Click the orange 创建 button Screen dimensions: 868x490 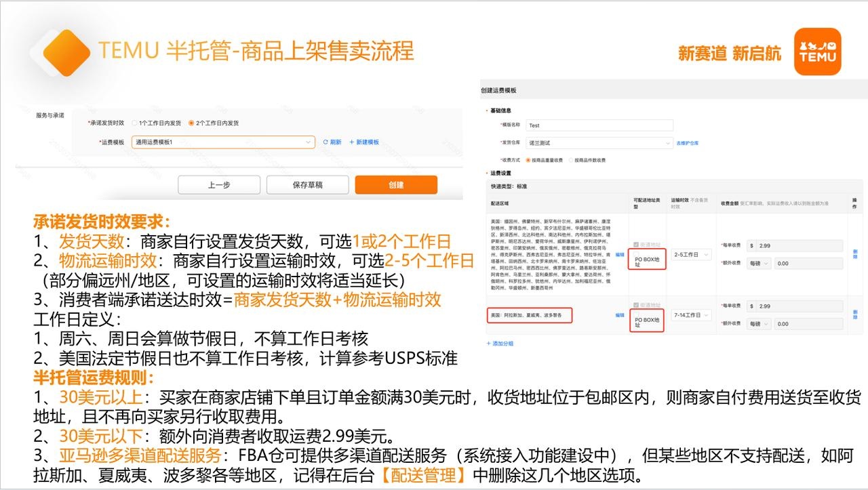click(396, 185)
